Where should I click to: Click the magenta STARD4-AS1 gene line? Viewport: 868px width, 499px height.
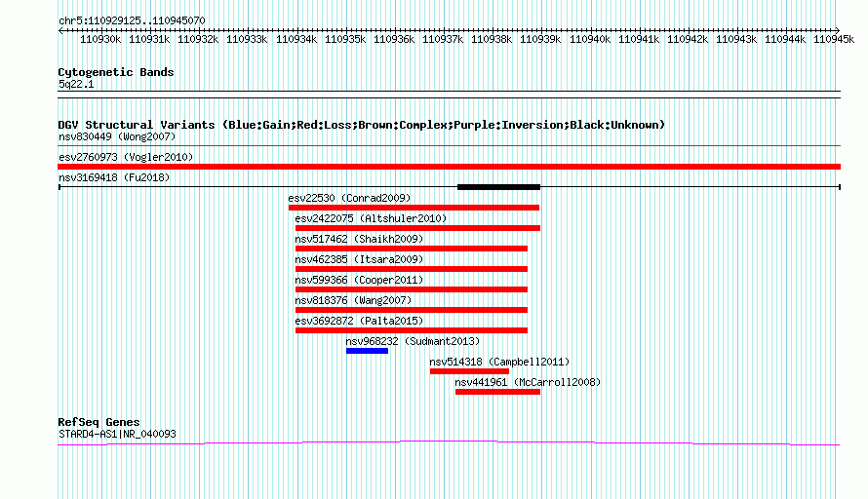pyautogui.click(x=449, y=442)
